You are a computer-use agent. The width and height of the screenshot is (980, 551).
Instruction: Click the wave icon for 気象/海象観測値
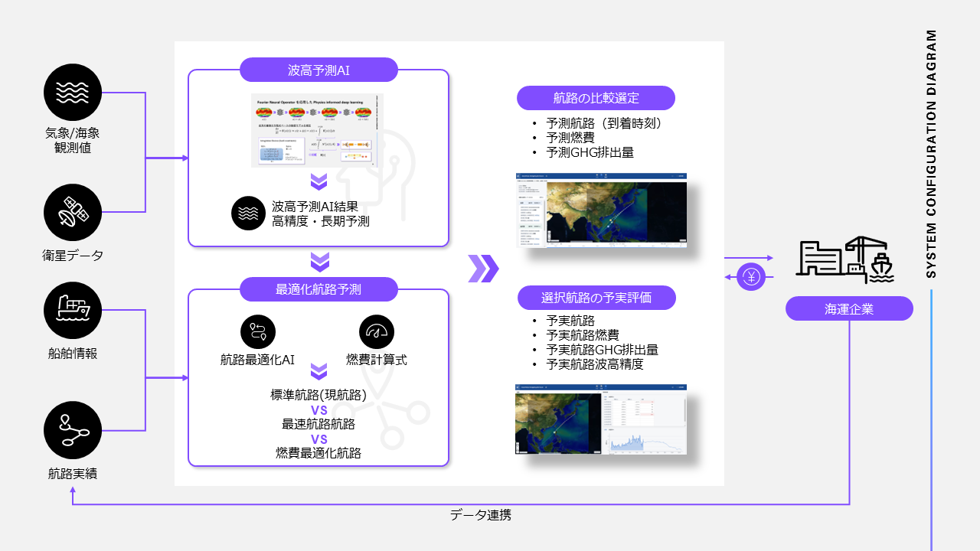73,92
